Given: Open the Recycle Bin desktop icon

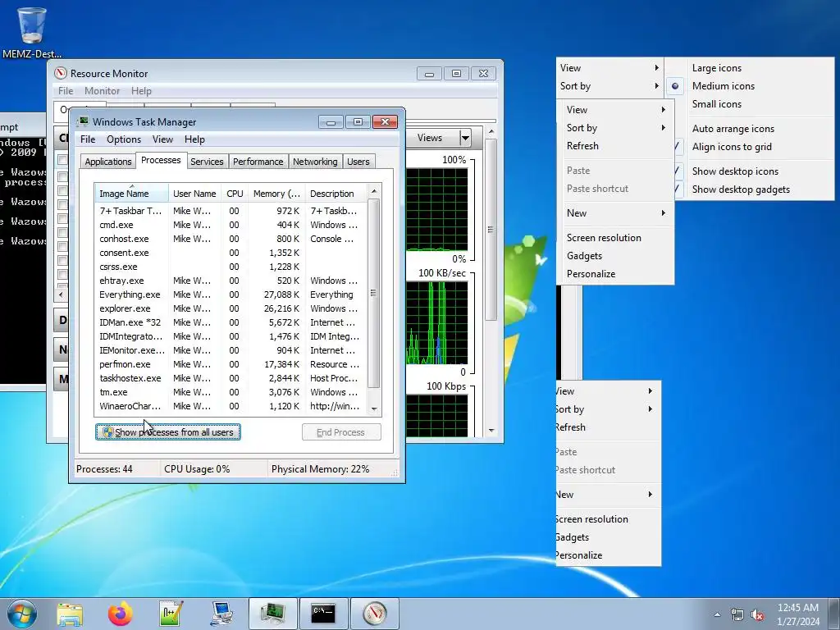Looking at the screenshot, I should (32, 31).
